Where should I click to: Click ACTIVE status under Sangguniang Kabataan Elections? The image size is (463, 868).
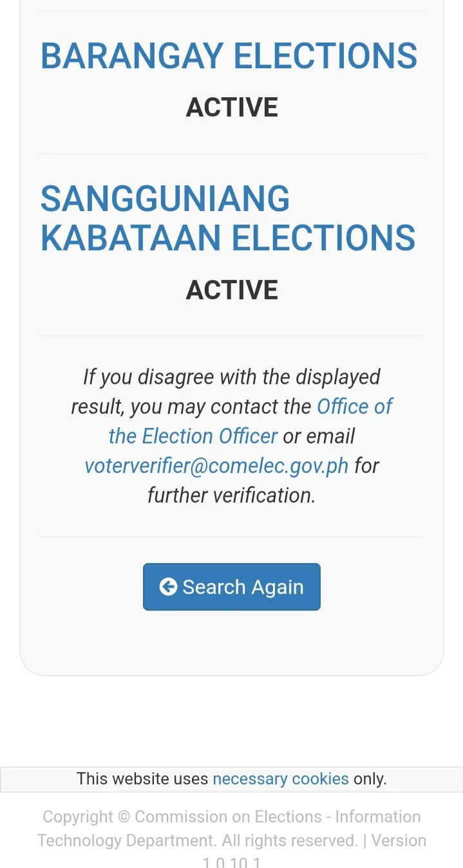(x=232, y=290)
